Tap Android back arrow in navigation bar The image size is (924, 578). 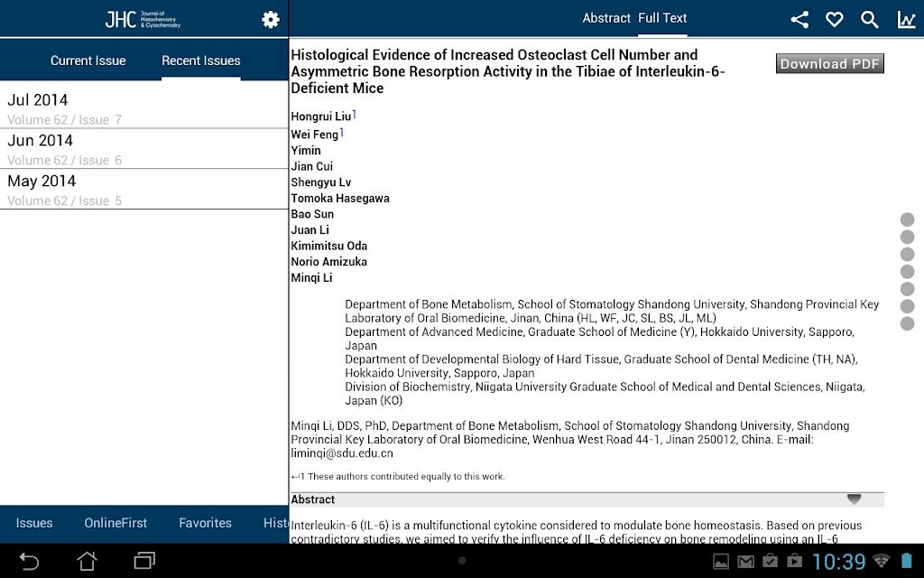[x=28, y=561]
